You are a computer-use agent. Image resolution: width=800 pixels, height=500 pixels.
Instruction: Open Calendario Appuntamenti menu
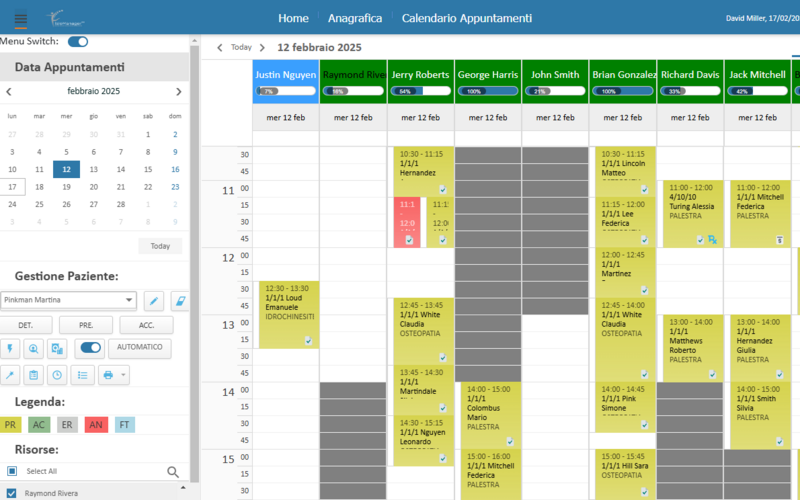click(x=466, y=18)
